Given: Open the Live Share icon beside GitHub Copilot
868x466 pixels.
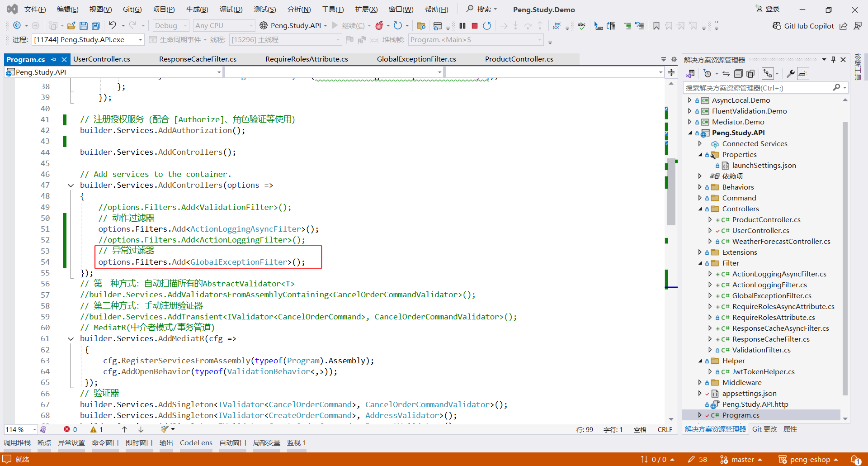Looking at the screenshot, I should pos(844,26).
